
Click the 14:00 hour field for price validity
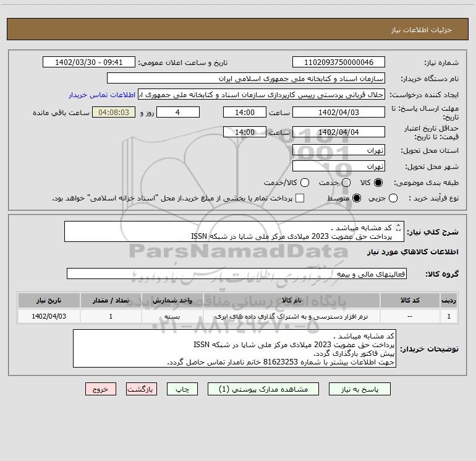245,132
